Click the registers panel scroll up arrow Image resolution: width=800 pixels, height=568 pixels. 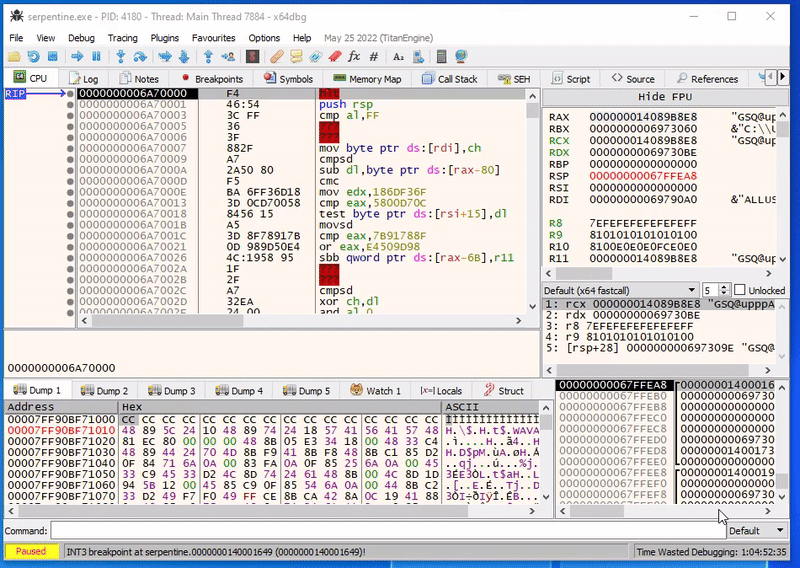click(x=783, y=115)
